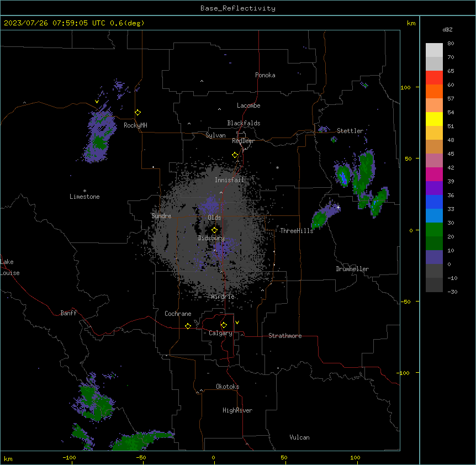Click the blue-core storm cell northwest of ThreeHills
The image size is (476, 465).
pos(343,176)
